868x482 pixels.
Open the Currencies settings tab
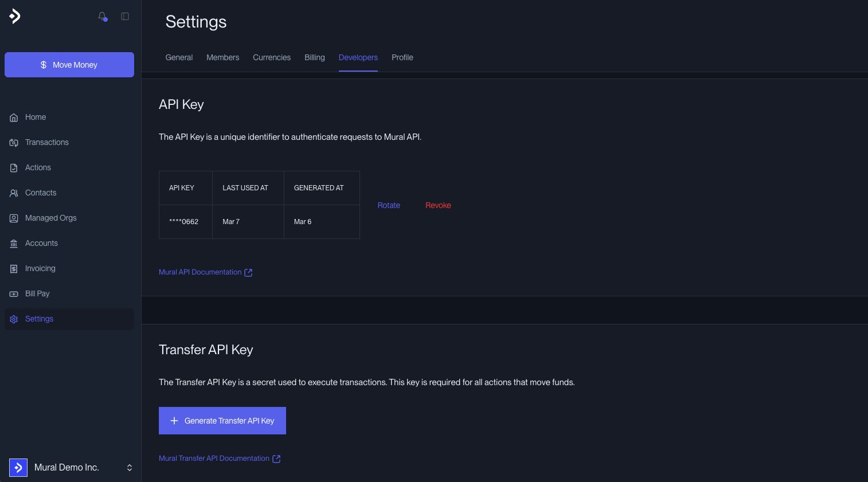coord(272,57)
